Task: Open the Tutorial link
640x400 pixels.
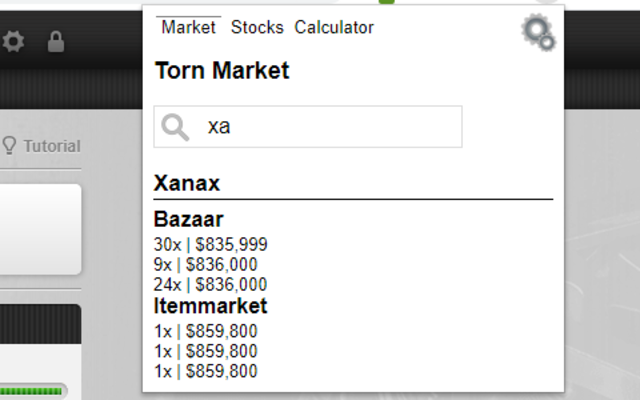Action: pyautogui.click(x=51, y=146)
